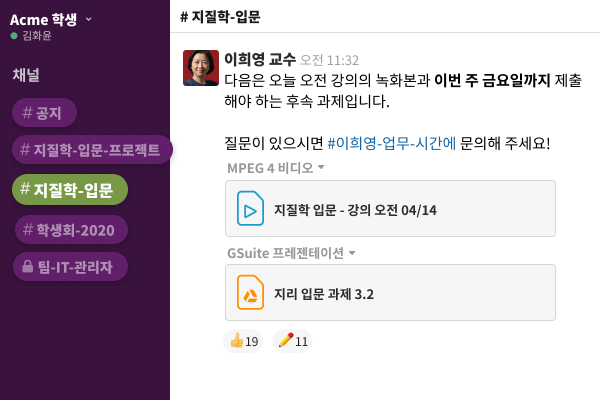Click the green online status dot

[x=13, y=35]
